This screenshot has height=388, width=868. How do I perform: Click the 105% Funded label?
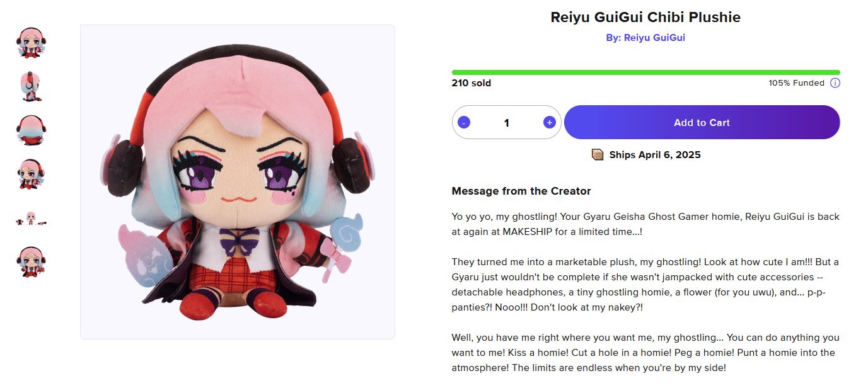(796, 83)
